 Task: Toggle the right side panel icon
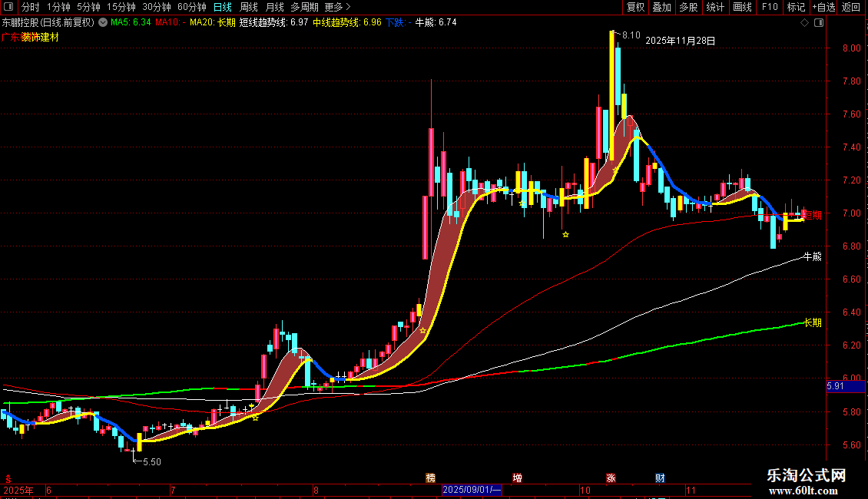click(x=819, y=23)
